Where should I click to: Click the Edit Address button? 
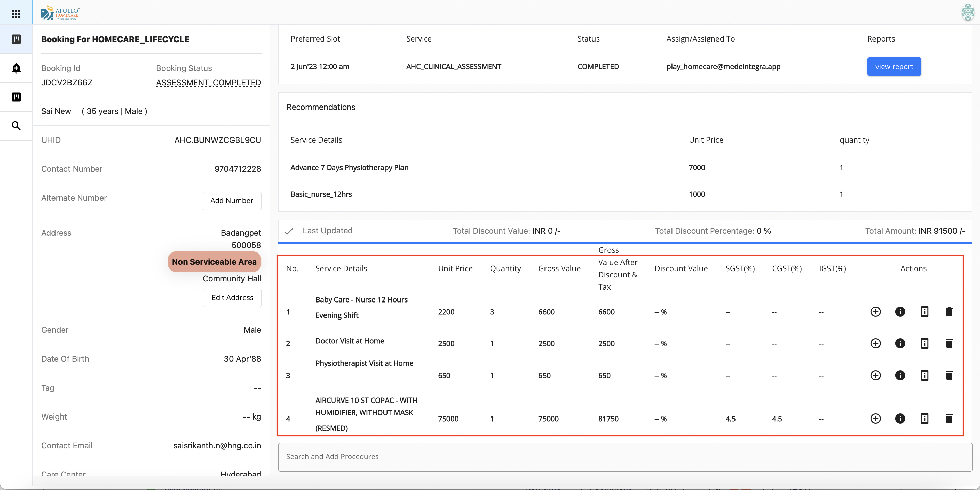click(x=232, y=298)
